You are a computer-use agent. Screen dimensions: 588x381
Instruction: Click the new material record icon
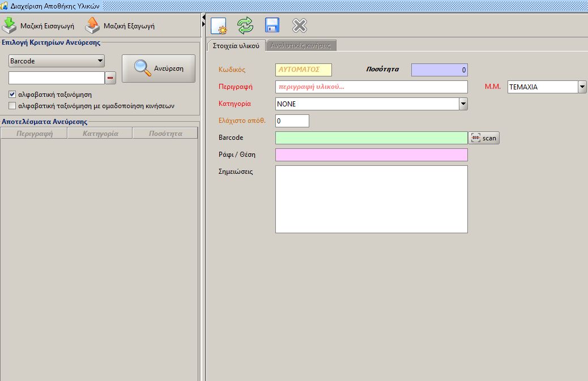[x=219, y=26]
